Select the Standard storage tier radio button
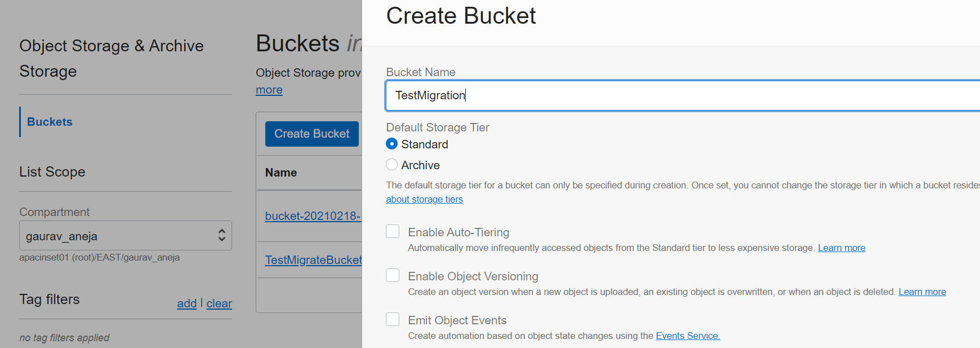 tap(392, 144)
